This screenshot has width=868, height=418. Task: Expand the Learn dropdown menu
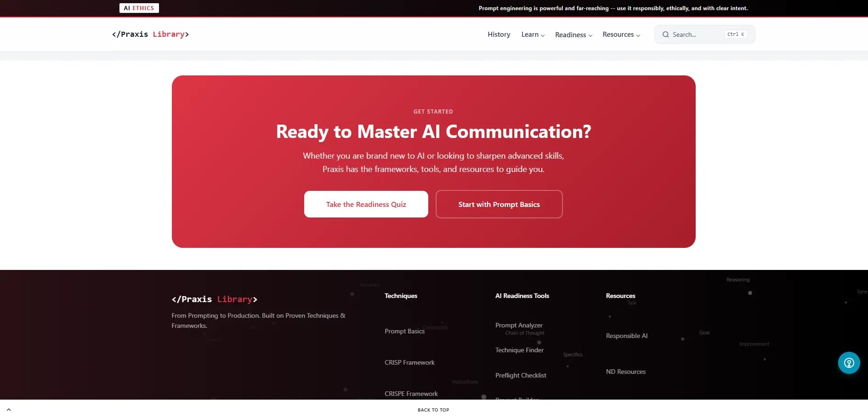(x=533, y=34)
